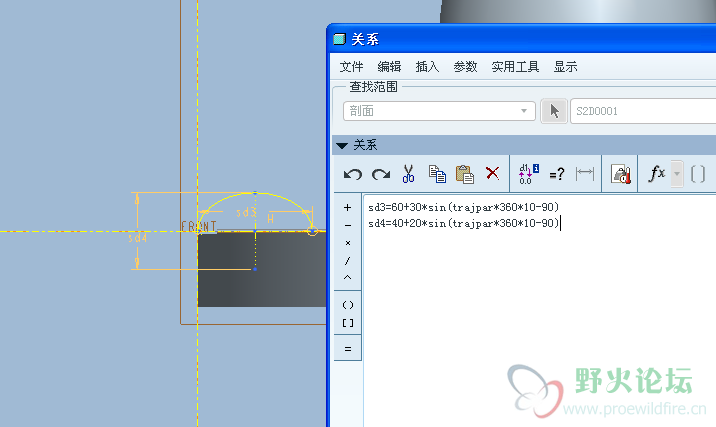The width and height of the screenshot is (716, 427).
Task: Insert multiply × operator from side panel
Action: (x=347, y=242)
